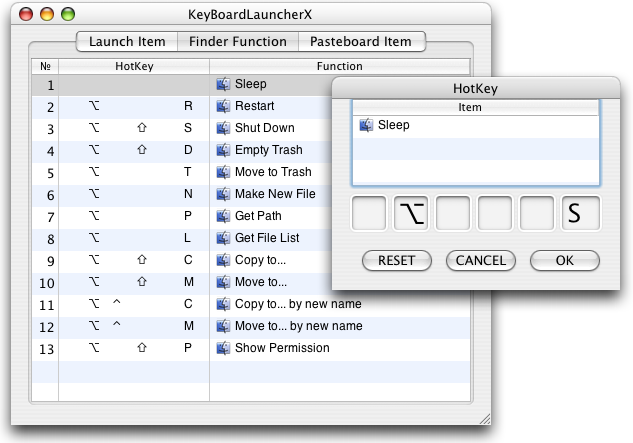Click the D hotkey letter in row 4
633x443 pixels.
coord(188,150)
